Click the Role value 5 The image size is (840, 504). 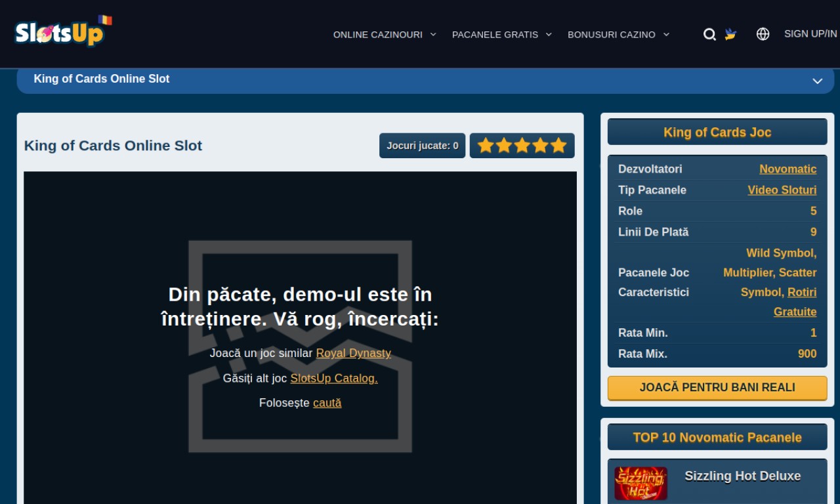pos(814,211)
